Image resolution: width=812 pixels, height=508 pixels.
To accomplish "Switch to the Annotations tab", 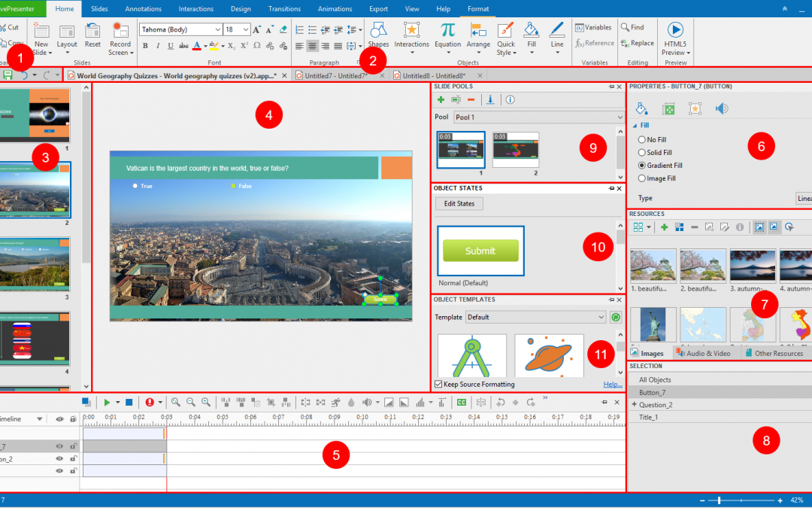I will click(x=143, y=9).
